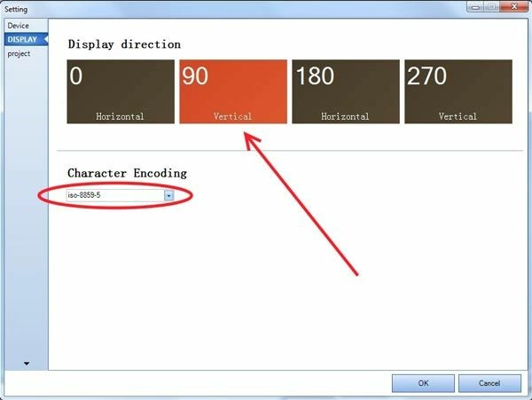Click the iso-8859-5 encoding combo box
532x400 pixels.
tap(114, 194)
